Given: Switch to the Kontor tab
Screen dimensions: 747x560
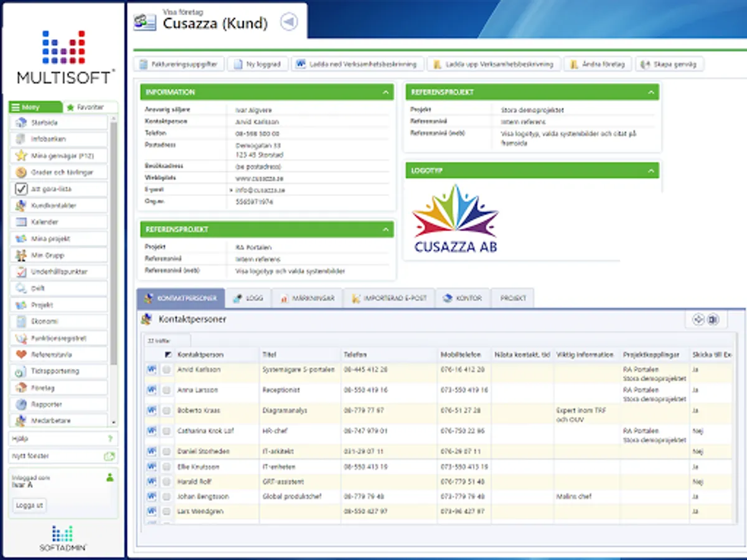Looking at the screenshot, I should (463, 298).
